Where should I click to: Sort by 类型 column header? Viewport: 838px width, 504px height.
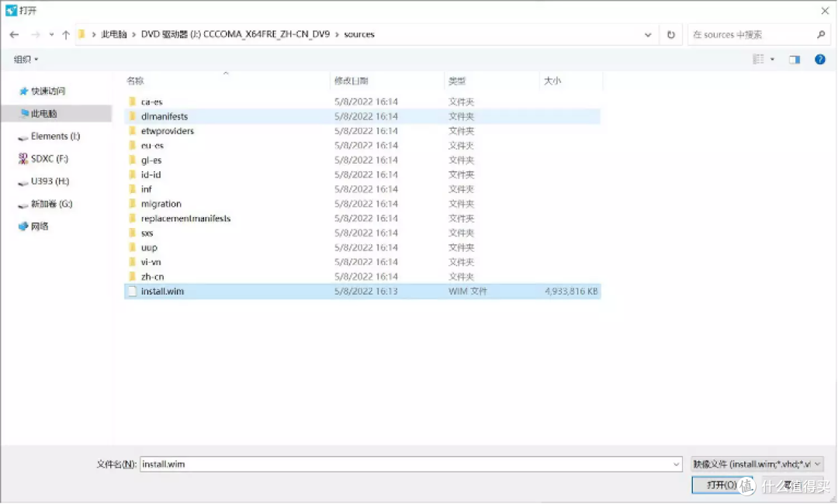(457, 81)
